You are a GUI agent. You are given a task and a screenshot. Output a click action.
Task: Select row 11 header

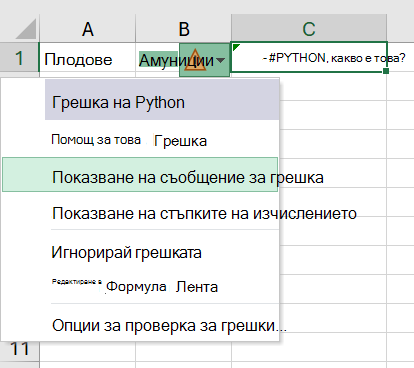coord(19,349)
